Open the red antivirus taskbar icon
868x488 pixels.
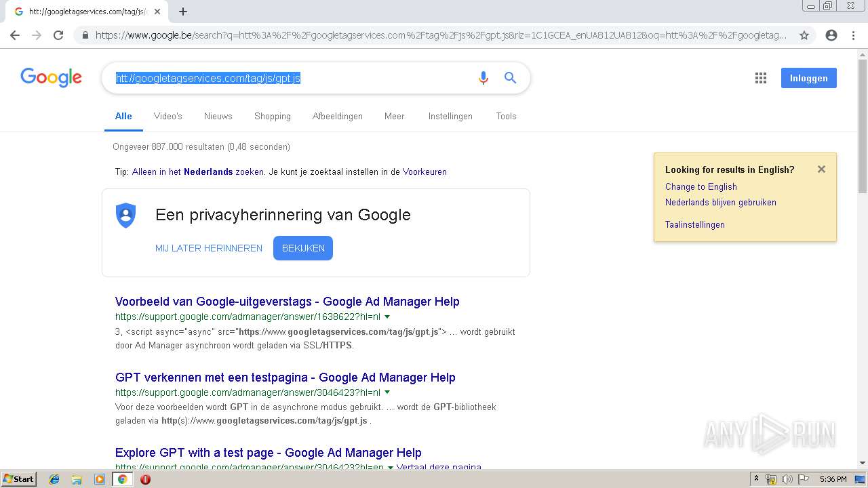145,479
